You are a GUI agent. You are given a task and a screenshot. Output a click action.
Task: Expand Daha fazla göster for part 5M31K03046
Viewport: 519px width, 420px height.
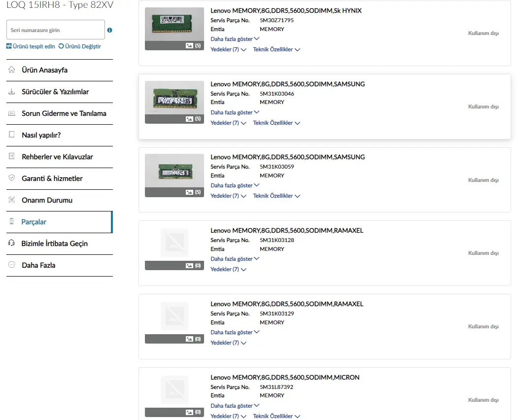[235, 112]
